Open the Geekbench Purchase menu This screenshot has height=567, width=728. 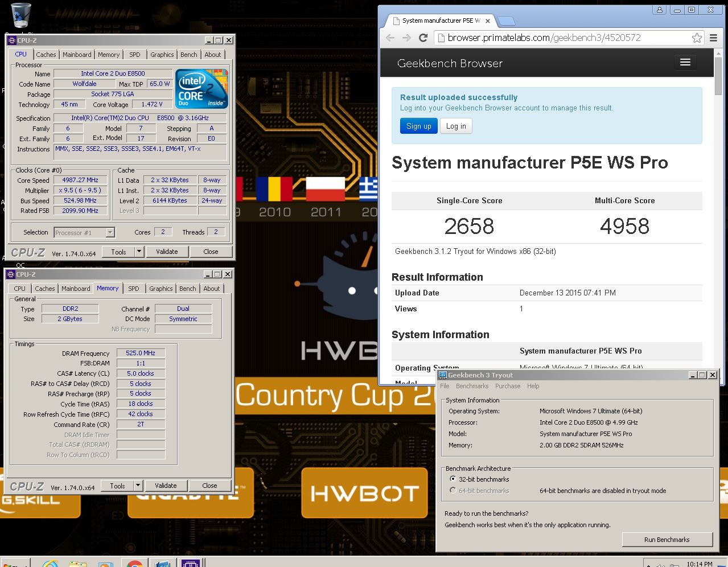click(x=508, y=386)
